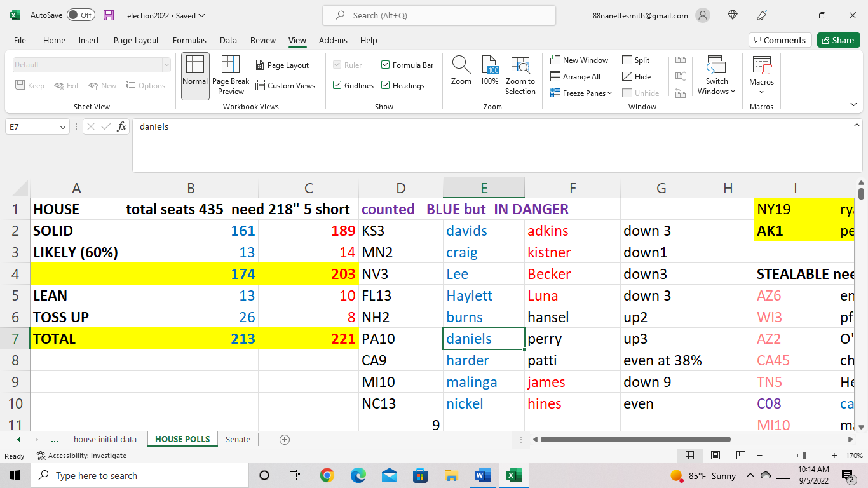
Task: Open a New Window
Action: 579,60
